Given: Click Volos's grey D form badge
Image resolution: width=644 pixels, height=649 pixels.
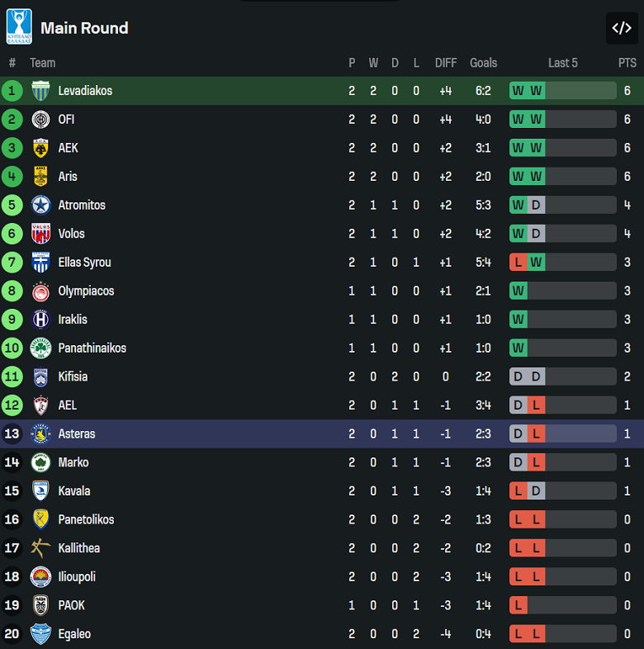Looking at the screenshot, I should coord(537,234).
